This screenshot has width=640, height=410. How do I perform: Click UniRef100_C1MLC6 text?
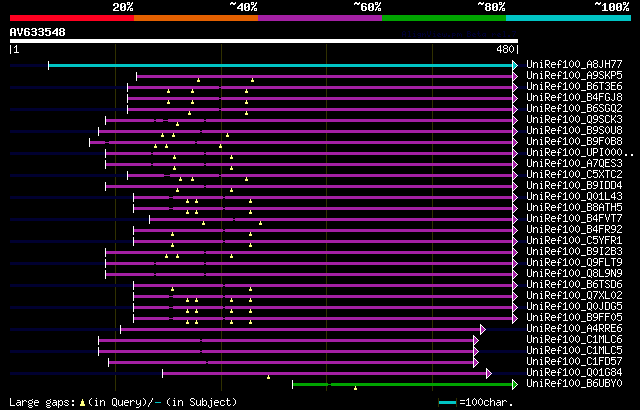[574, 340]
